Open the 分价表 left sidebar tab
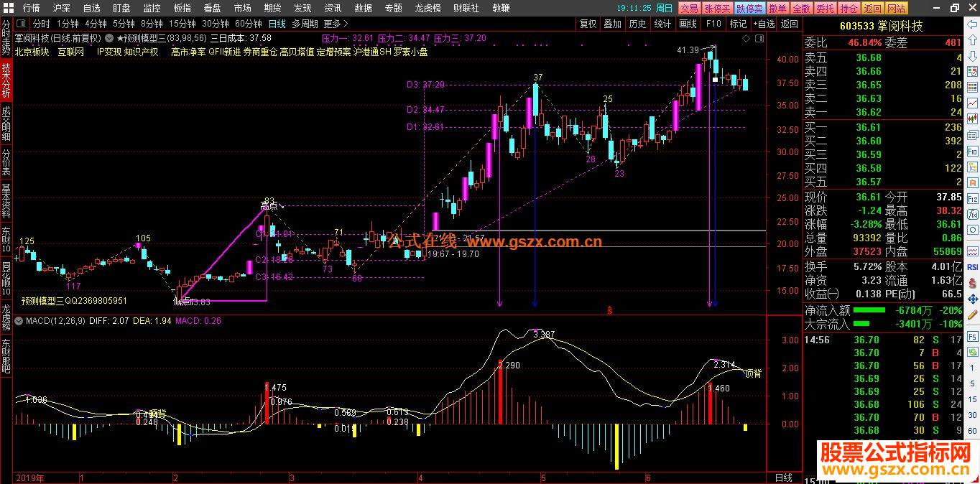Image resolution: width=980 pixels, height=484 pixels. [6, 162]
